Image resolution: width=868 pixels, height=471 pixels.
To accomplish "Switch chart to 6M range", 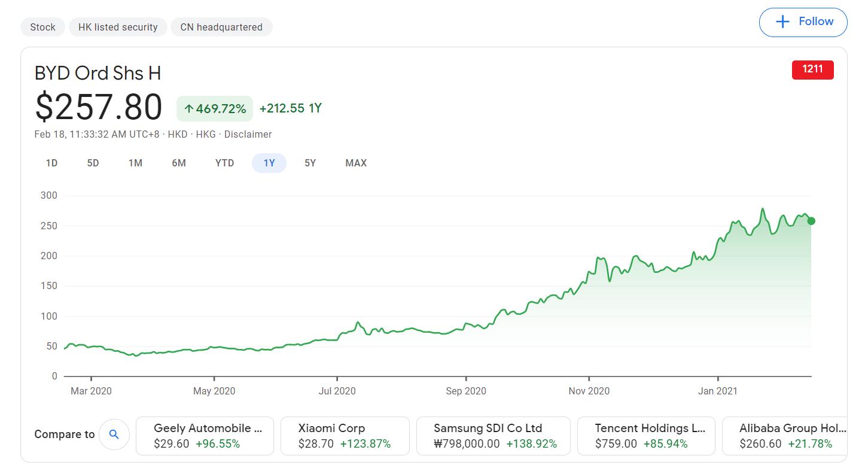I will [x=178, y=163].
